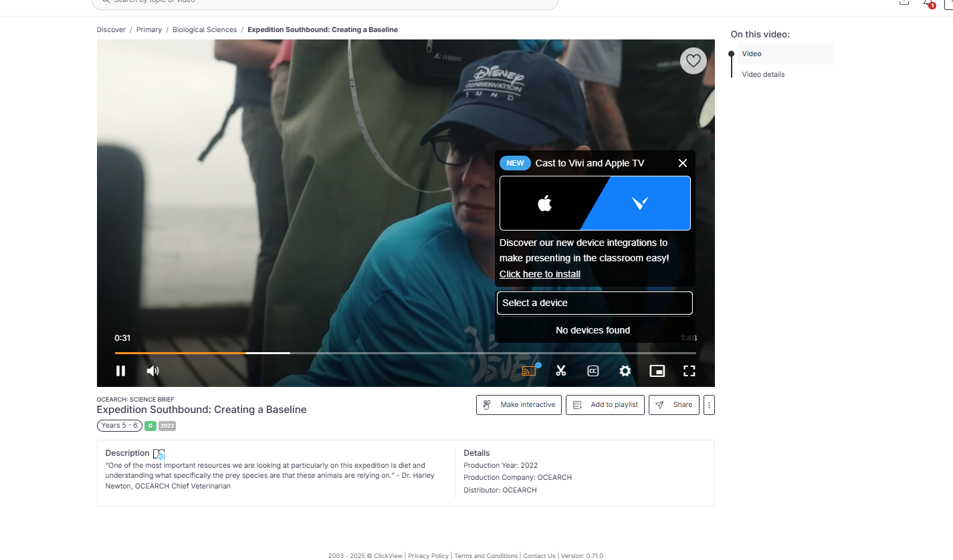Click the Years 5 - 6 tag
Screen dimensions: 953x560
[x=120, y=426]
